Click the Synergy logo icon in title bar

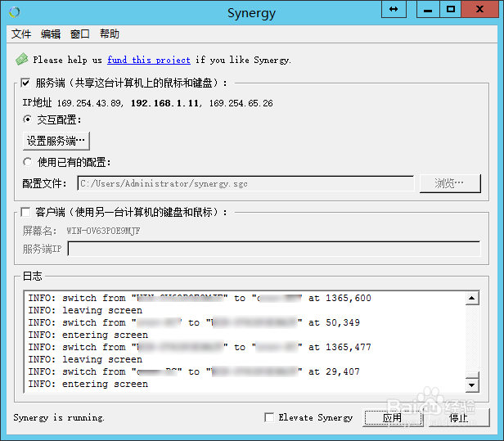point(15,12)
